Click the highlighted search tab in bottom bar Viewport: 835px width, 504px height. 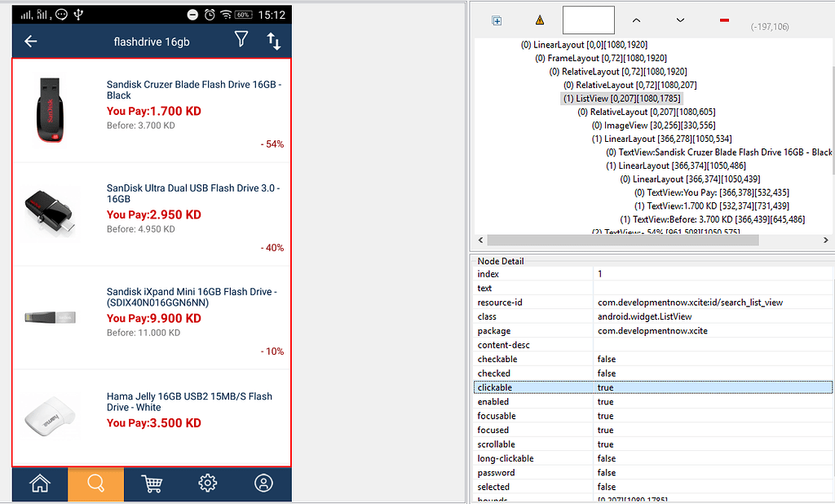[95, 484]
